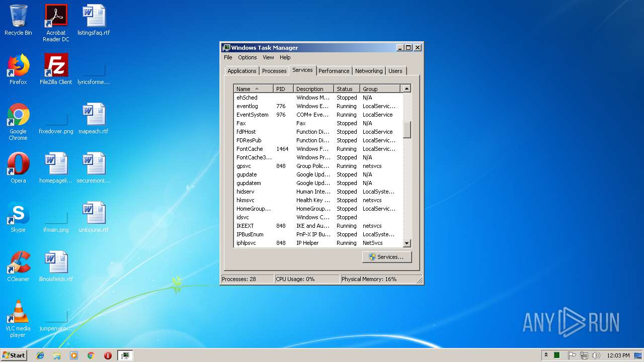Launch Skype desktop shortcut

(18, 218)
